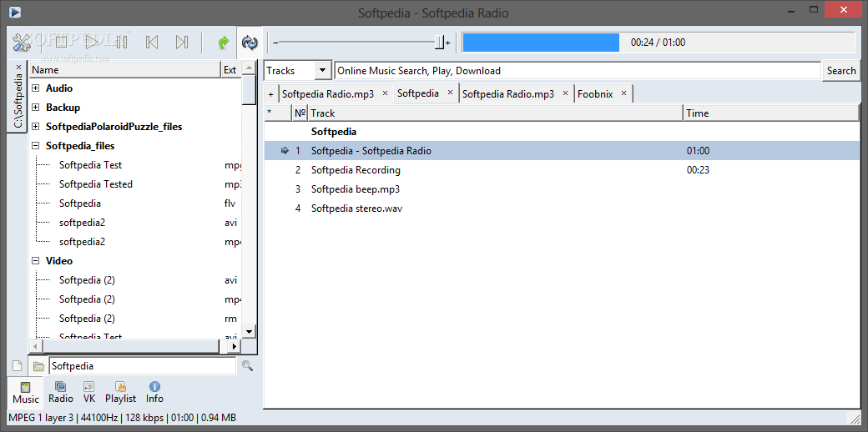The width and height of the screenshot is (868, 432).
Task: Close the C:\Softpedia vertical tab
Action: pos(18,67)
